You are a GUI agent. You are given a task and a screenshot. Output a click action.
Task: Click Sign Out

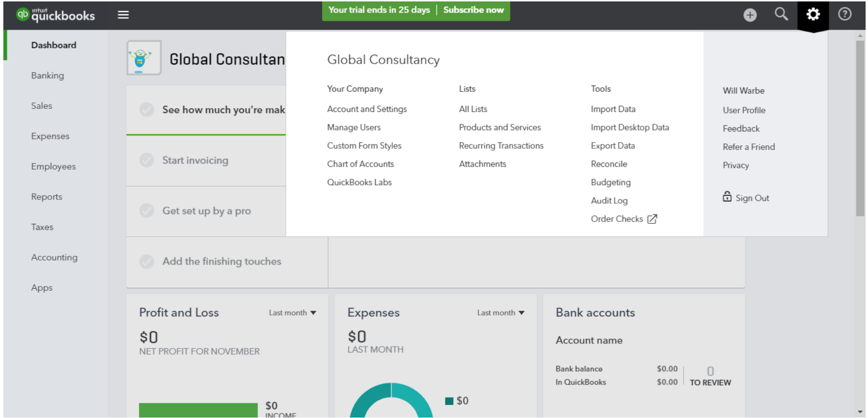(752, 198)
